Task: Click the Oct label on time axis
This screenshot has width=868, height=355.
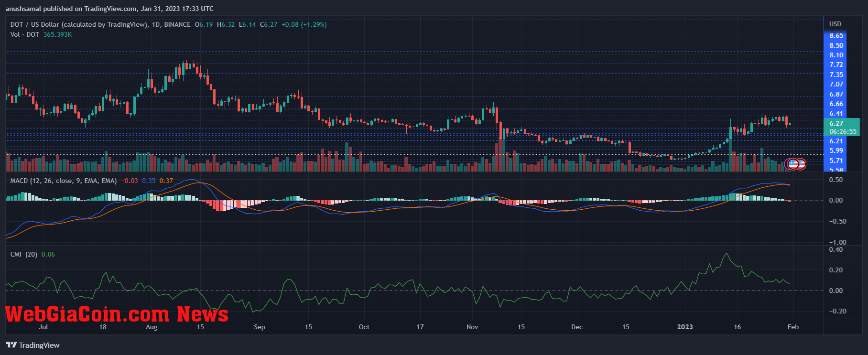Action: pyautogui.click(x=364, y=327)
